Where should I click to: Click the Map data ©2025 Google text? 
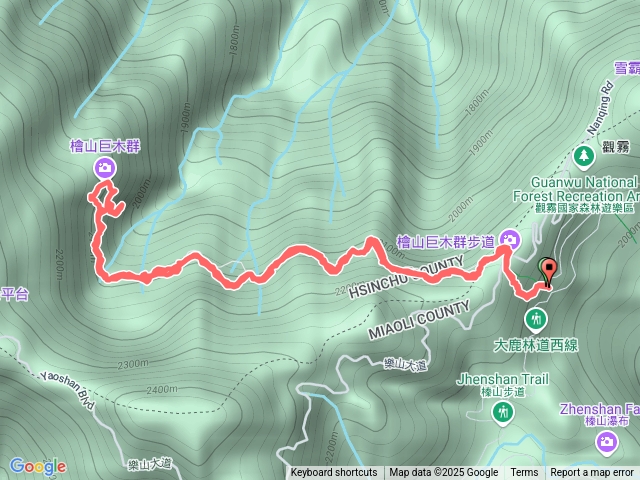tap(444, 473)
